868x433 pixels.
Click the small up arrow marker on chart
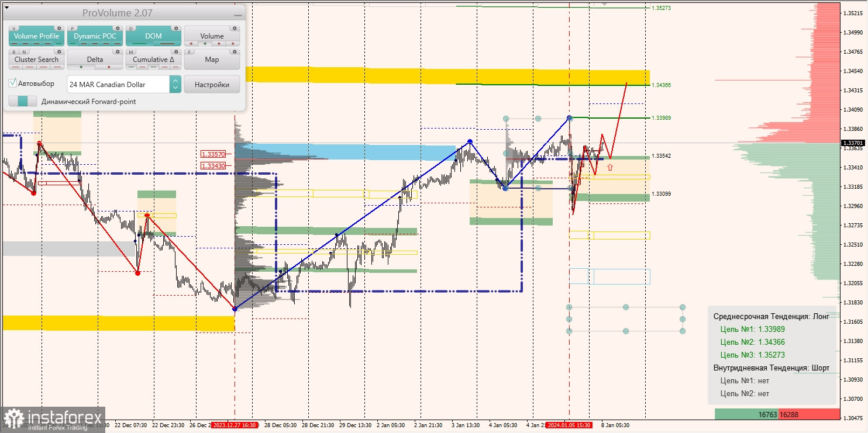pyautogui.click(x=610, y=167)
